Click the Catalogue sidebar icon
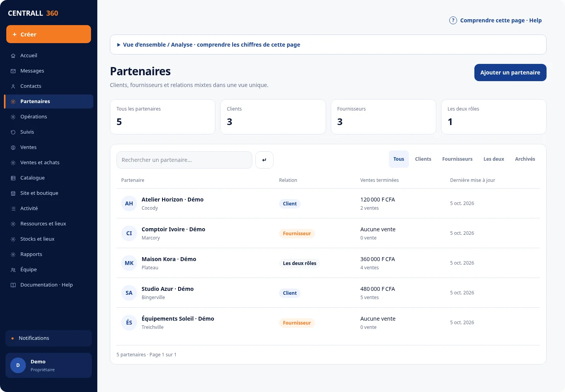Image resolution: width=565 pixels, height=392 pixels. coord(13,178)
